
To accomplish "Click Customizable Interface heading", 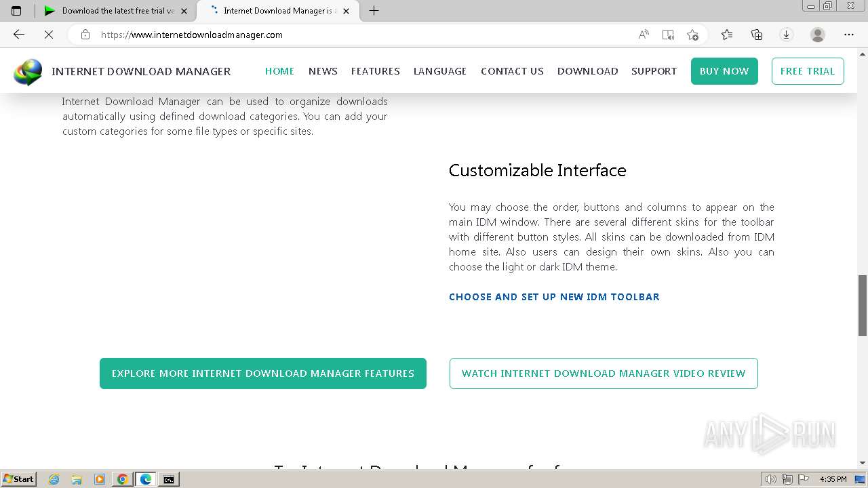I will tap(538, 170).
